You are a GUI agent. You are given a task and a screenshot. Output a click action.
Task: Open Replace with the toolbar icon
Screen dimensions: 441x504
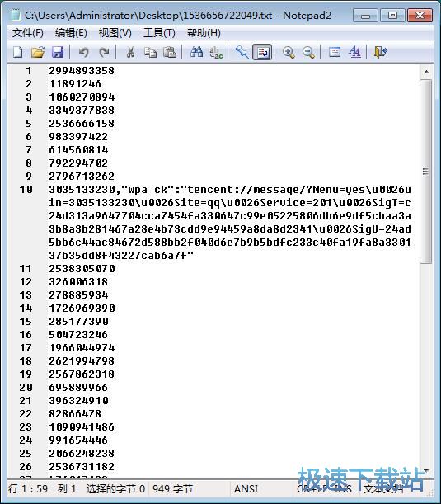(x=216, y=52)
